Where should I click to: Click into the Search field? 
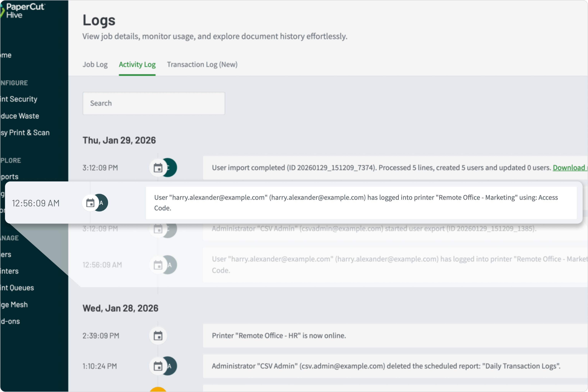pyautogui.click(x=154, y=103)
